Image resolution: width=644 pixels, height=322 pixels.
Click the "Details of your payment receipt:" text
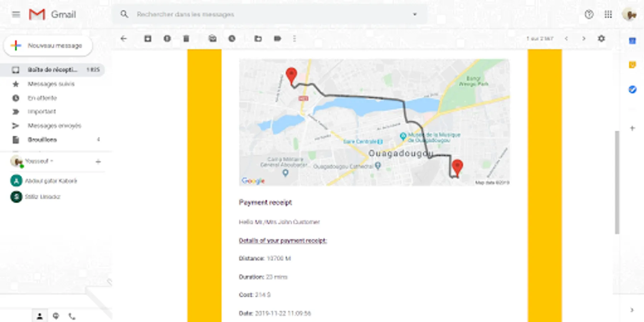pyautogui.click(x=283, y=240)
